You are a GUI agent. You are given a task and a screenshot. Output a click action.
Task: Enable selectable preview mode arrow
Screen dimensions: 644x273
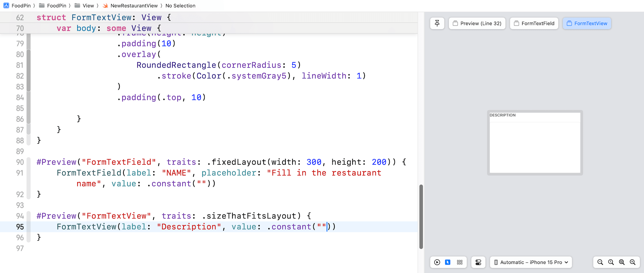[448, 262]
